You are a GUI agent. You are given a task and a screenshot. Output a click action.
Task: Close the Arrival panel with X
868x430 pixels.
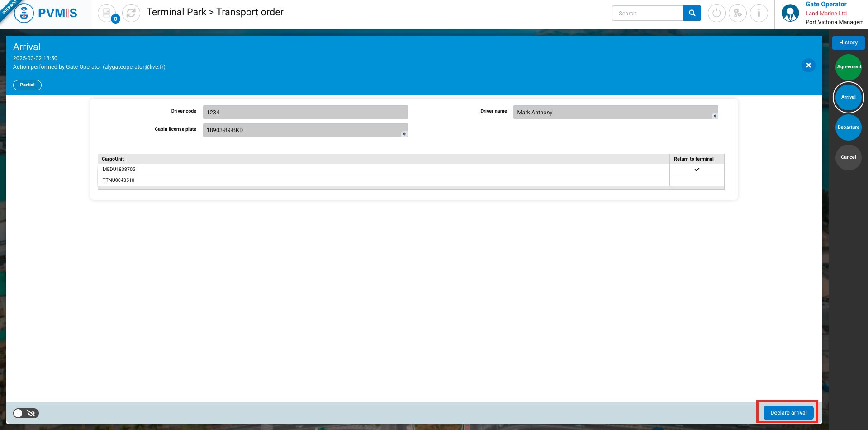point(808,65)
